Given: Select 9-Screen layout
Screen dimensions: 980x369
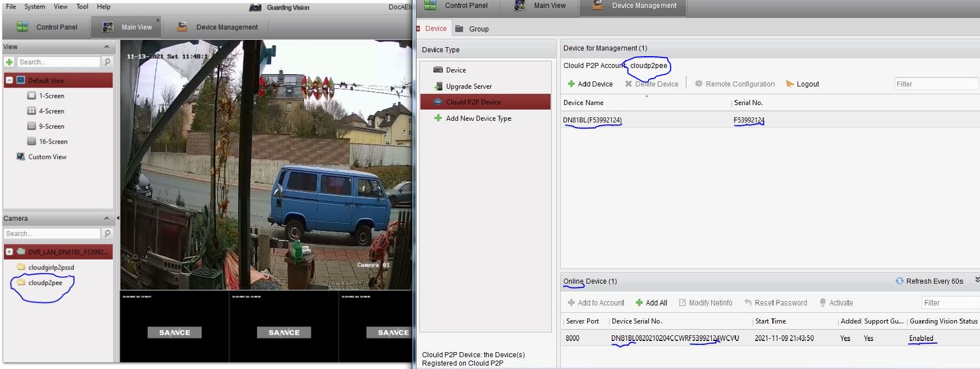Looking at the screenshot, I should pyautogui.click(x=46, y=126).
